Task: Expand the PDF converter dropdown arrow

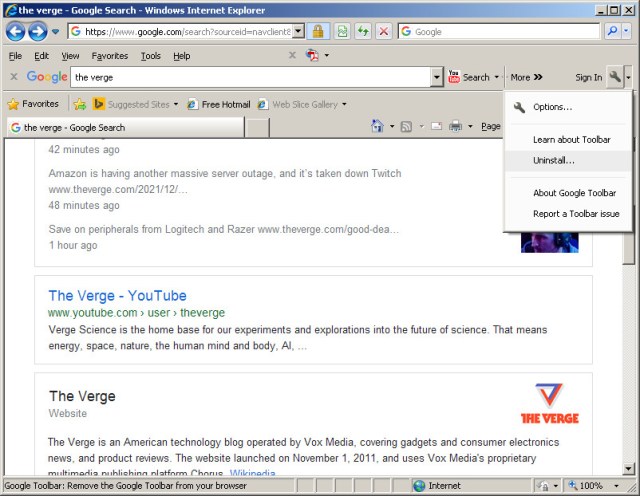Action: [327, 55]
